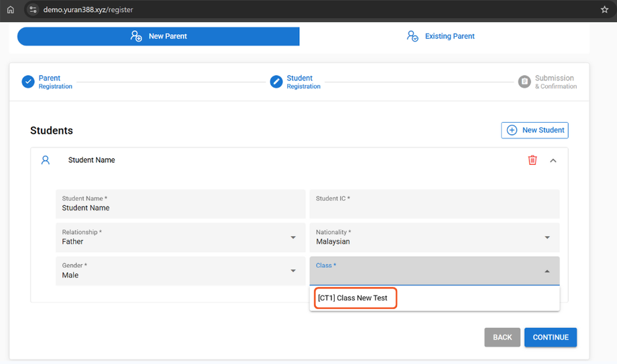The image size is (617, 364).
Task: Add a student with New Student button
Action: [535, 130]
